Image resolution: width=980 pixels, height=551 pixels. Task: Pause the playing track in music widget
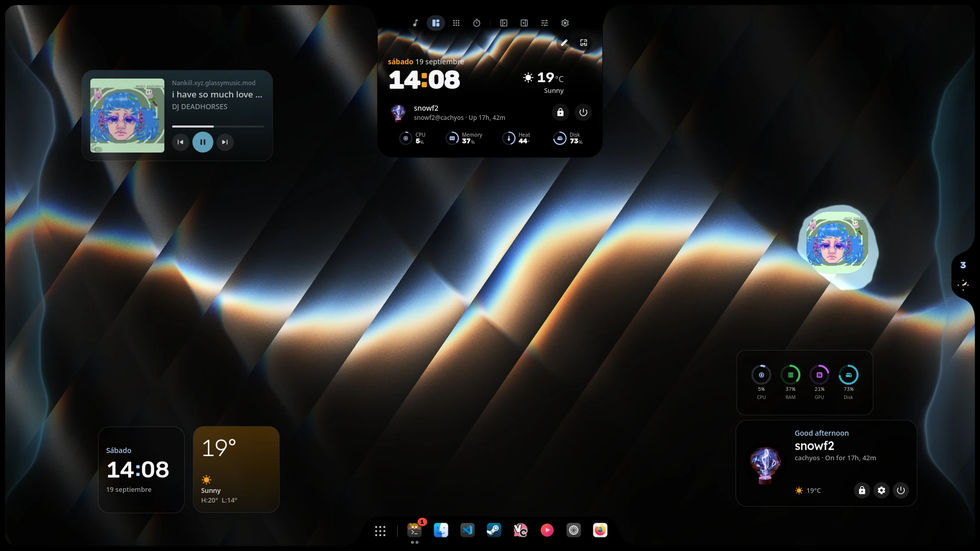pyautogui.click(x=203, y=142)
